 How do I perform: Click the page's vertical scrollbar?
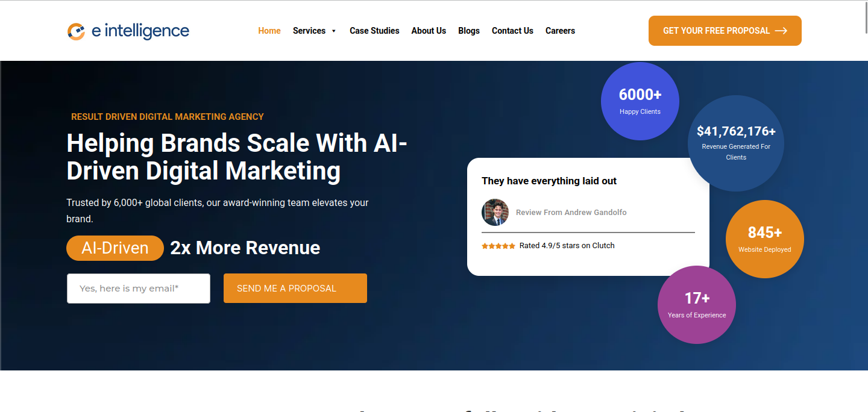tap(865, 18)
